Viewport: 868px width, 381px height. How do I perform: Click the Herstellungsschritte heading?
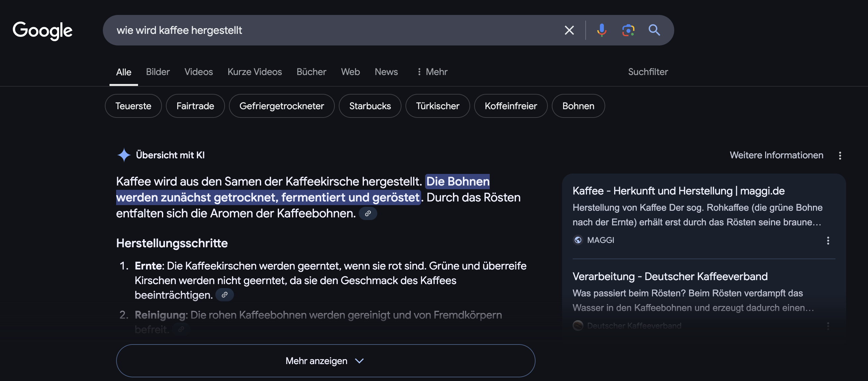[x=172, y=243]
